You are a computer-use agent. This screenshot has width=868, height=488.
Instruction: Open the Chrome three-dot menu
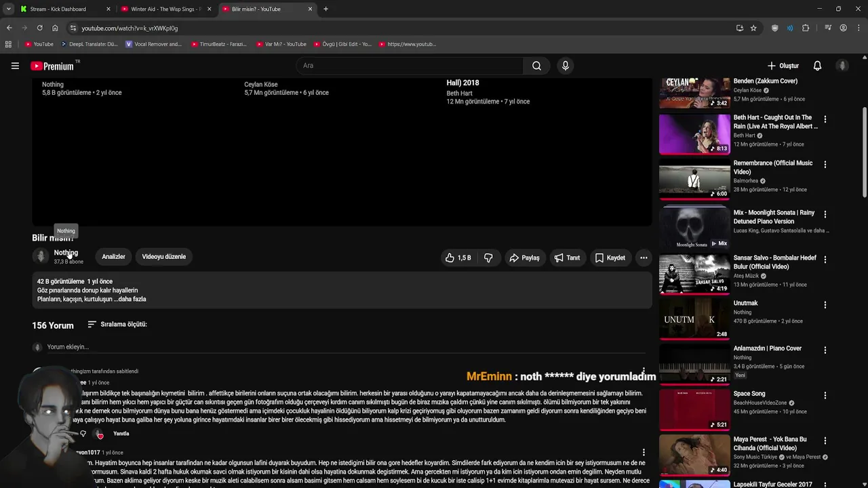[858, 28]
